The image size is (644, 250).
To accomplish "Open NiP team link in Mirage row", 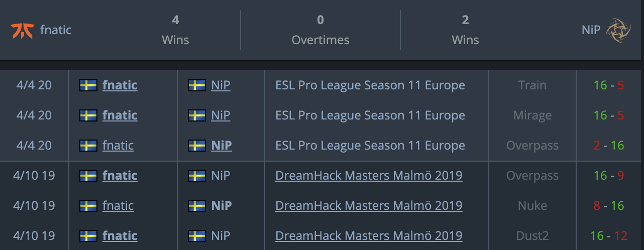I will click(x=221, y=115).
